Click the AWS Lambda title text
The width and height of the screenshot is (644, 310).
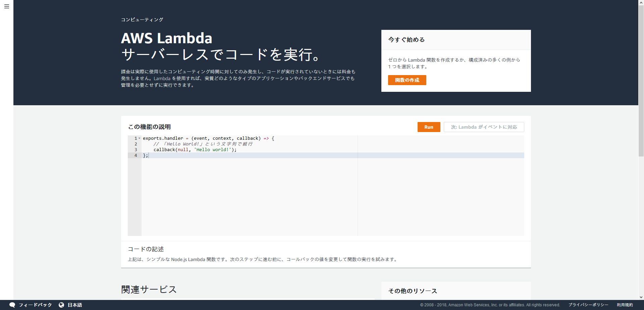(x=166, y=38)
